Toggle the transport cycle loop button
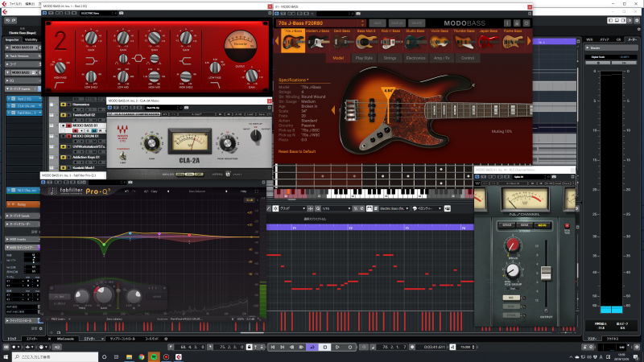This screenshot has height=362, width=644. click(312, 347)
